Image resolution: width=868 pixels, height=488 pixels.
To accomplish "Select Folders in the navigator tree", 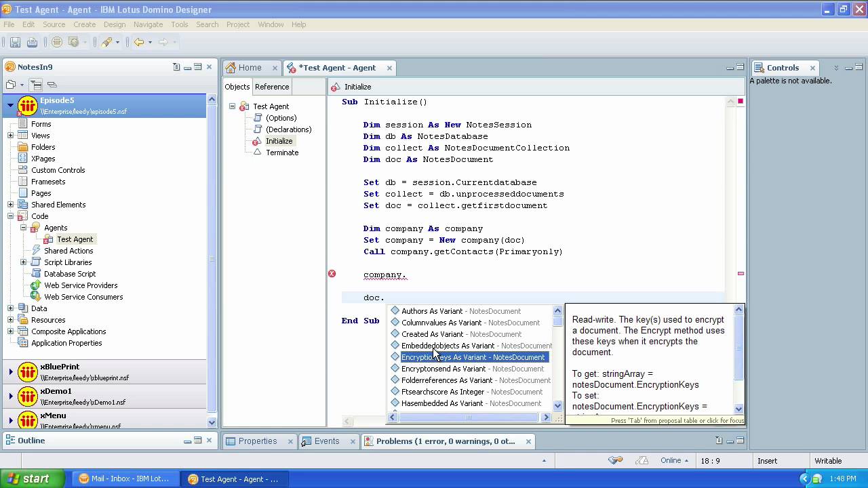I will click(x=43, y=147).
